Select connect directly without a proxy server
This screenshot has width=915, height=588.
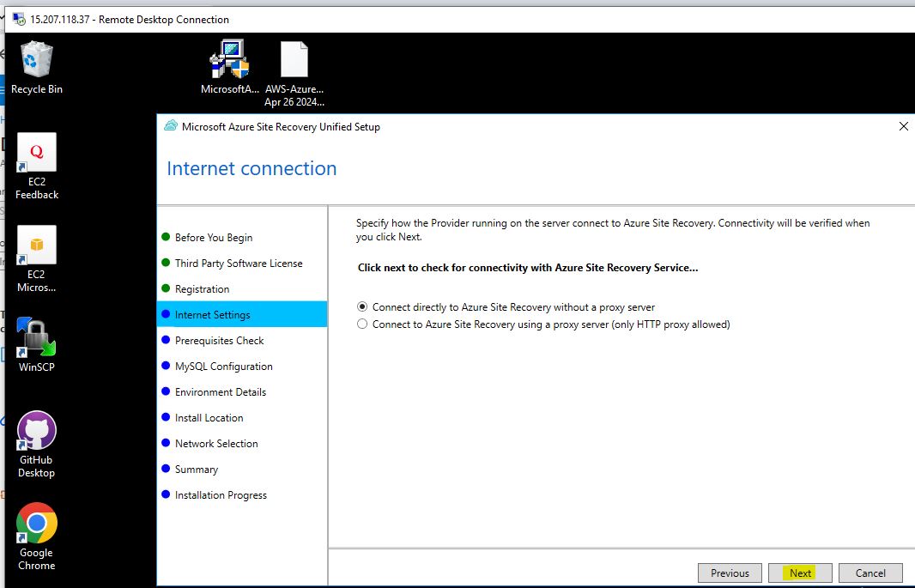(362, 307)
